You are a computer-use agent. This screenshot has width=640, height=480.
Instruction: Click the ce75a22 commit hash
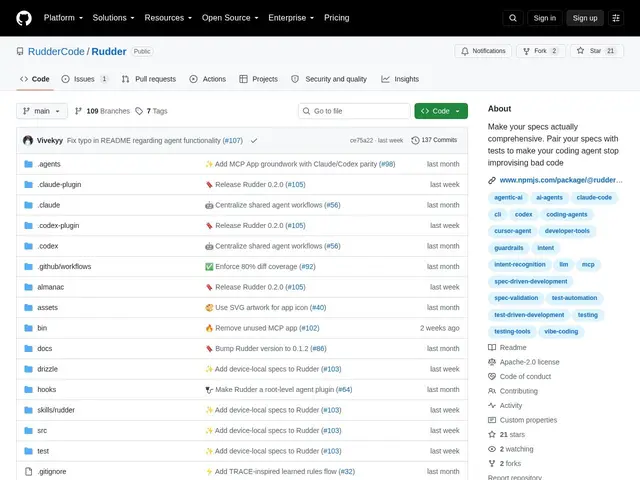click(x=361, y=140)
